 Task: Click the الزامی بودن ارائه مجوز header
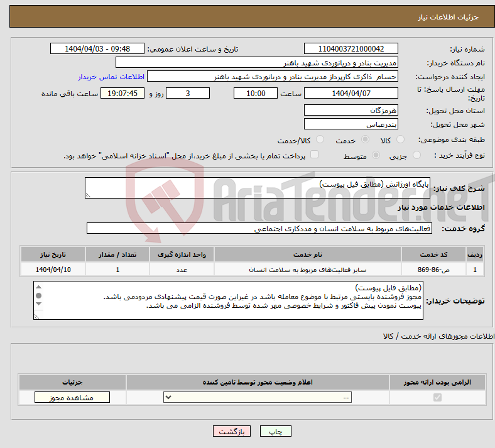(437, 382)
